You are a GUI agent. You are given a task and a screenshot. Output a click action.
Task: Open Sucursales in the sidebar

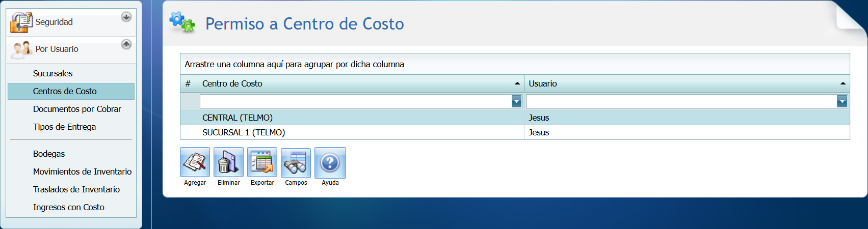(53, 73)
